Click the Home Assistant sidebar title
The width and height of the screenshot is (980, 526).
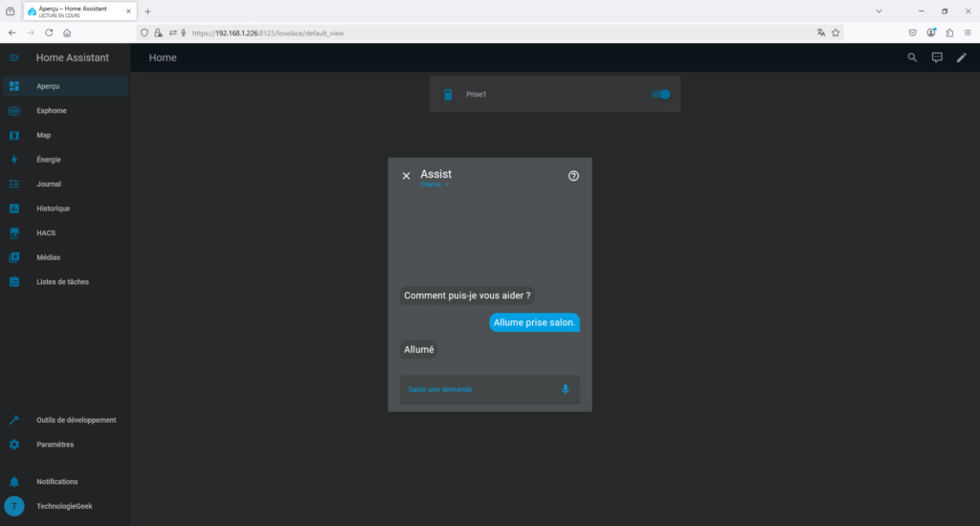pyautogui.click(x=73, y=57)
